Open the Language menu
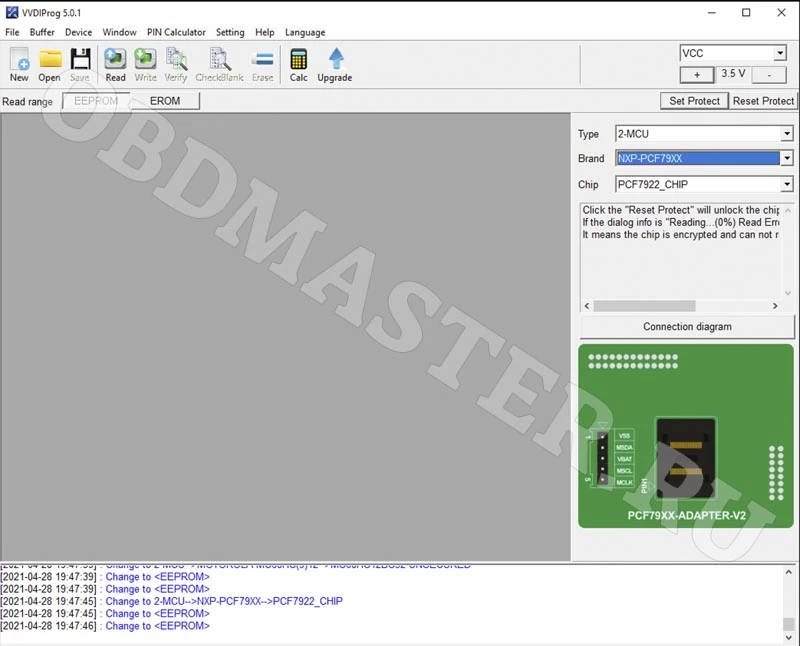This screenshot has width=800, height=646. tap(305, 32)
